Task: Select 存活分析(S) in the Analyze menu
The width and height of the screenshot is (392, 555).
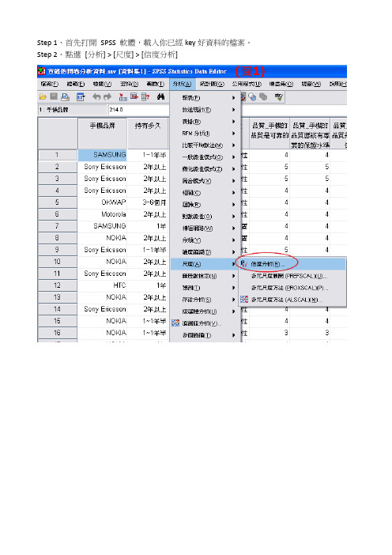Action: 205,300
